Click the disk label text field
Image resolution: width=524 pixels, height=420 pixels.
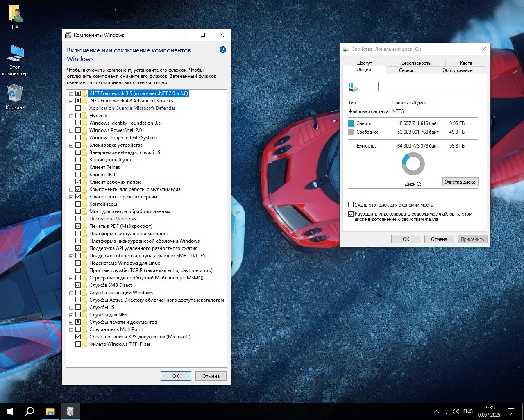click(428, 87)
